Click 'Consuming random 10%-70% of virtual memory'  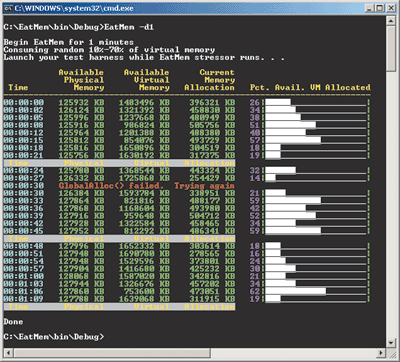coord(109,50)
